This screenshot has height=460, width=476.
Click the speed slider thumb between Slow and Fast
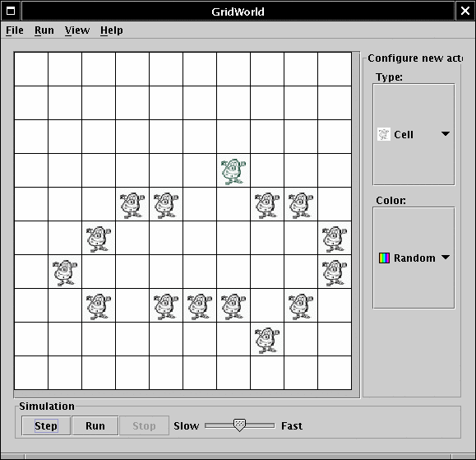[x=239, y=425]
